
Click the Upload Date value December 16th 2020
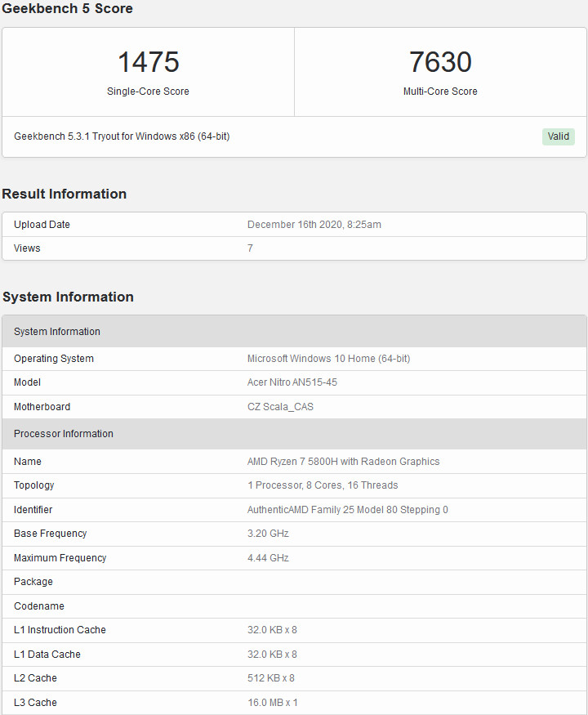click(x=314, y=225)
